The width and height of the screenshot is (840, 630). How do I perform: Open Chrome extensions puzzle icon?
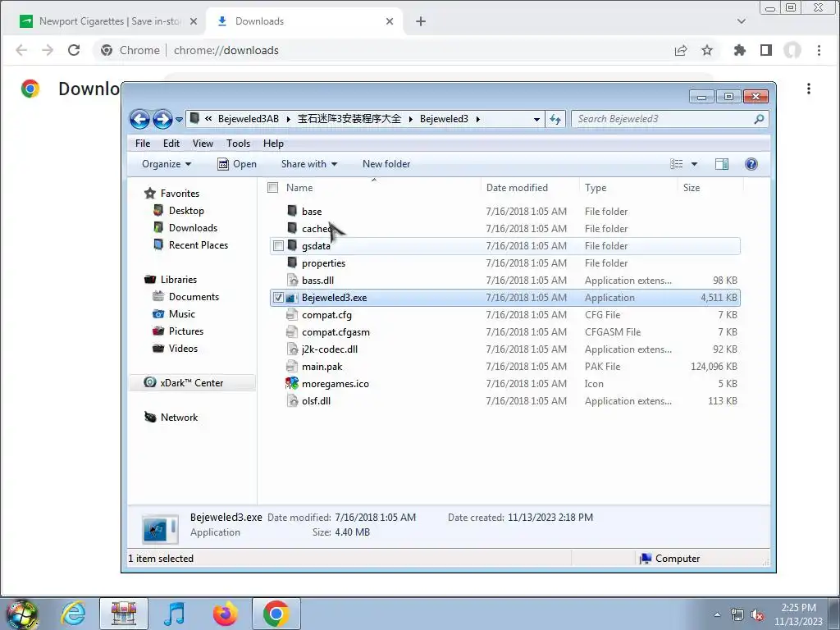(740, 50)
